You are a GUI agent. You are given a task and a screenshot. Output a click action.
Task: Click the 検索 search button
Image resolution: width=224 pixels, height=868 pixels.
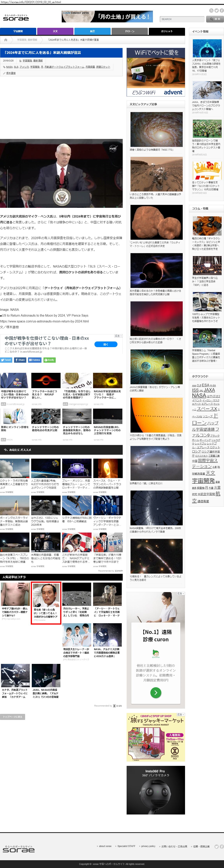(x=215, y=19)
